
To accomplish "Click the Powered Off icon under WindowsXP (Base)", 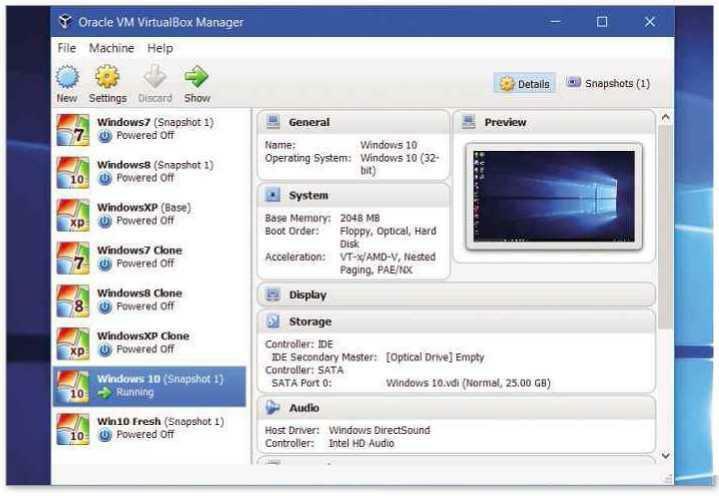I will 105,221.
